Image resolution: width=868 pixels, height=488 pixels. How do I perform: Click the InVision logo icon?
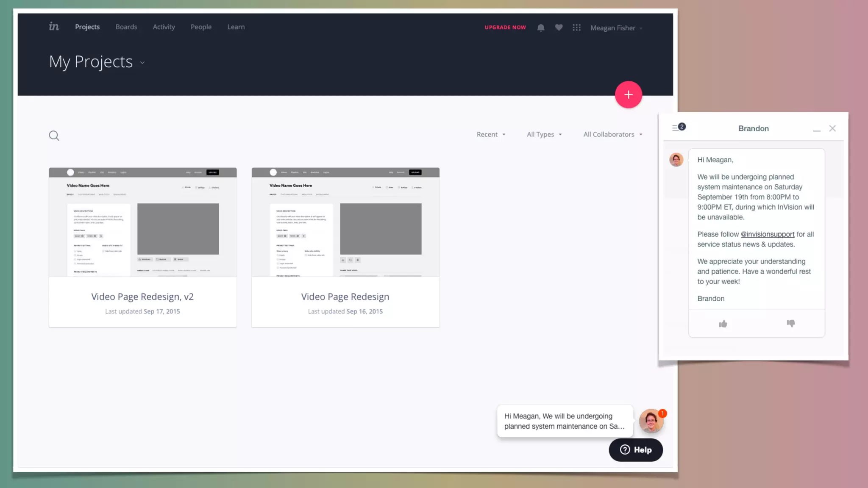54,27
